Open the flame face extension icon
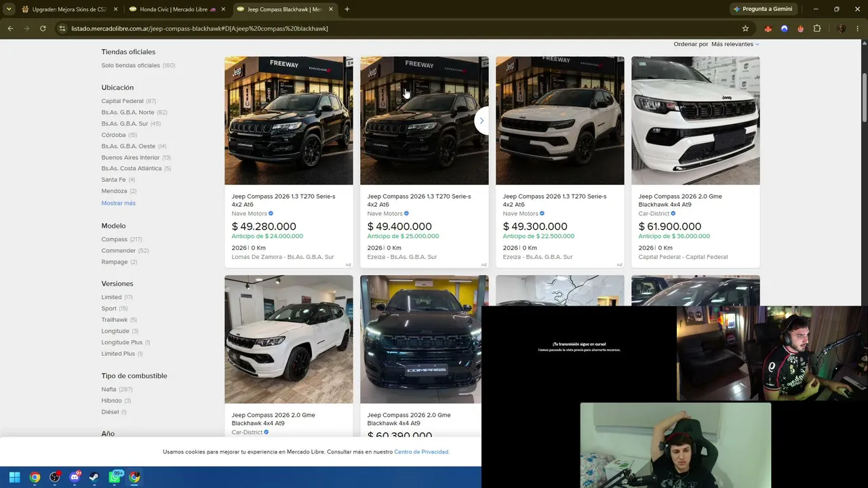The width and height of the screenshot is (868, 488). [801, 28]
